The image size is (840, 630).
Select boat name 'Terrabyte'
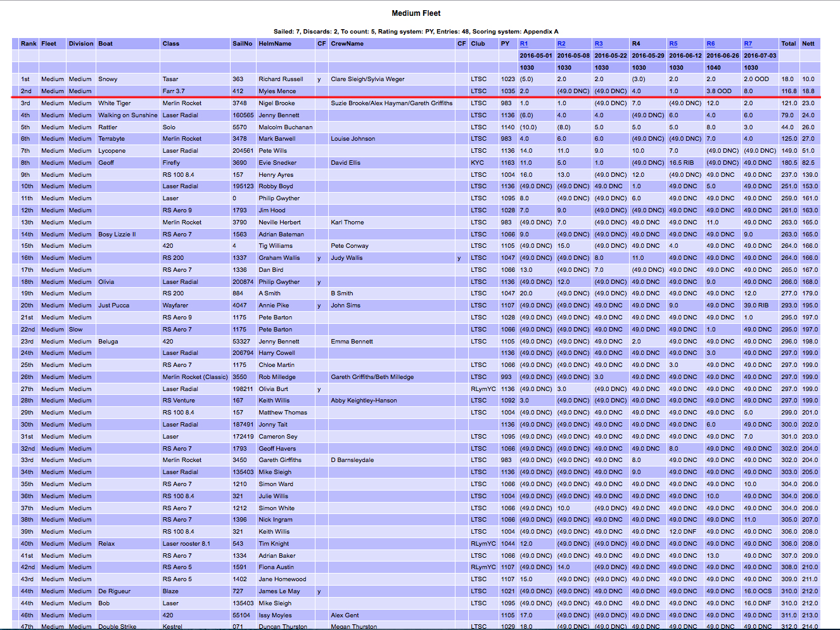tap(111, 139)
